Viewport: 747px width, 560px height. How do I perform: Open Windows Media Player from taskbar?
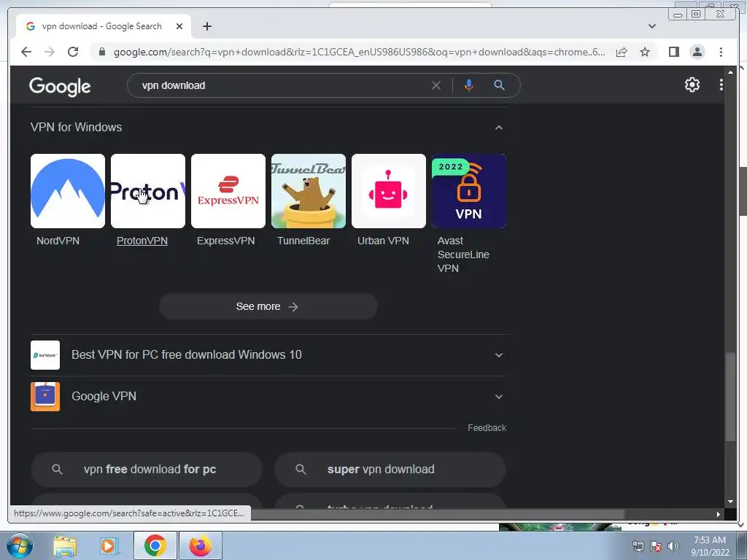(108, 545)
